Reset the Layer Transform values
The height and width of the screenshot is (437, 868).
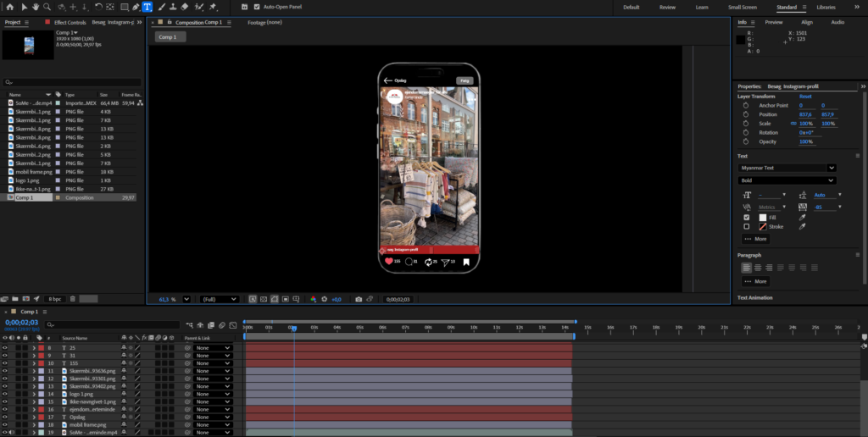(805, 97)
